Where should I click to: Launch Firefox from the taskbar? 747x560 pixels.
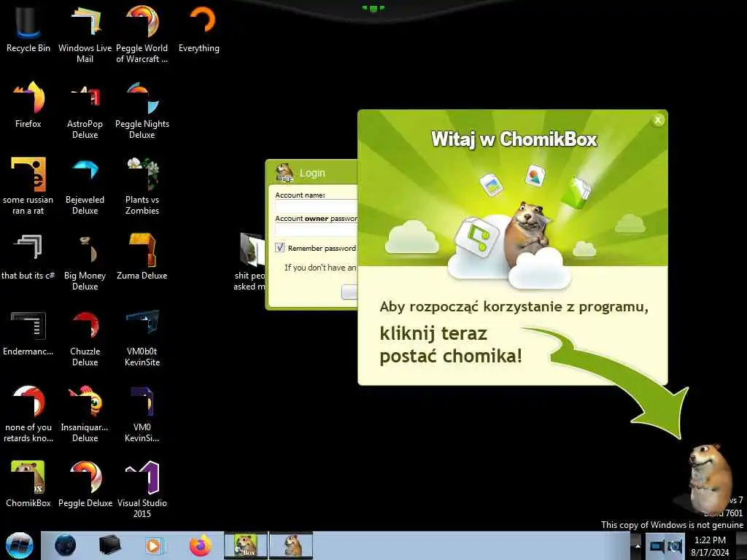[x=200, y=545]
